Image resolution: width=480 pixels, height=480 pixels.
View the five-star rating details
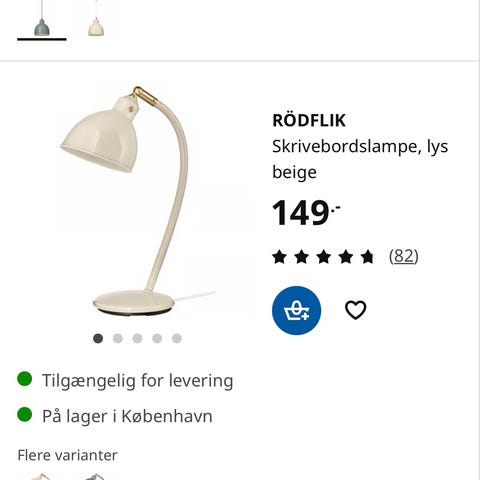[323, 257]
